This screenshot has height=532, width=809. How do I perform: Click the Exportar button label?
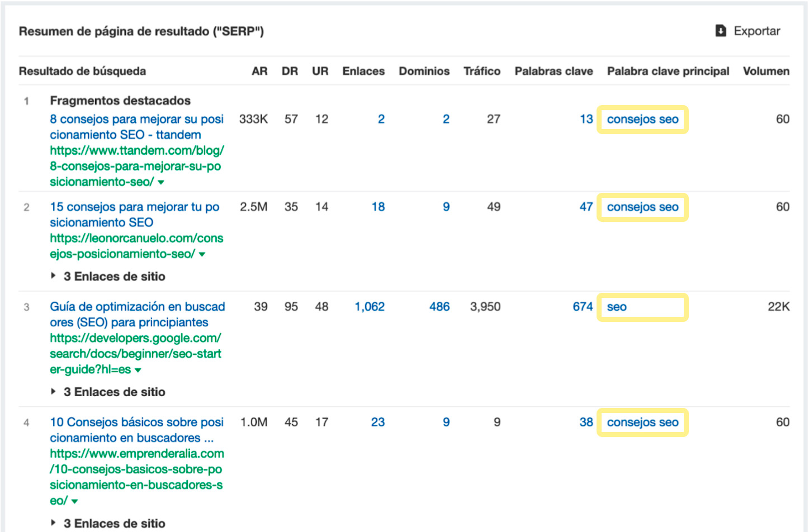coord(757,31)
